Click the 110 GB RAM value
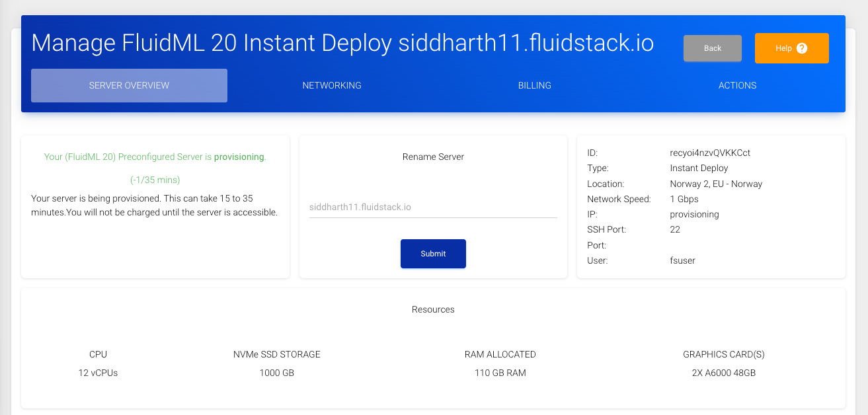 [x=500, y=373]
